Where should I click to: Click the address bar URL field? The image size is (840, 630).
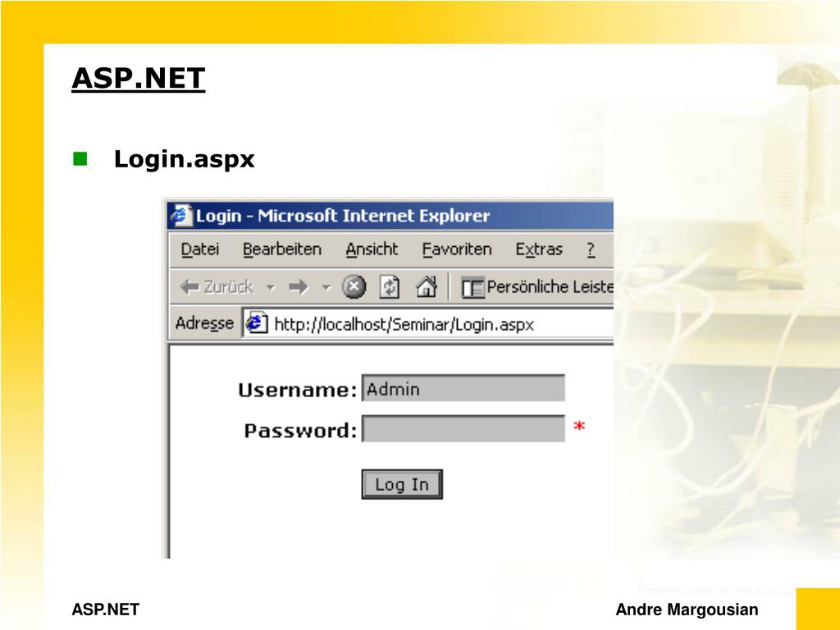coord(428,324)
